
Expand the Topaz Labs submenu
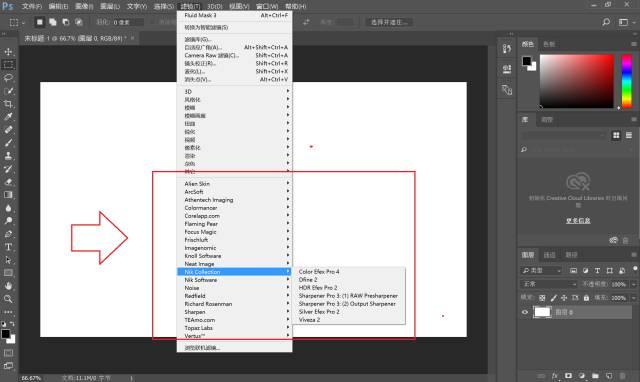click(x=235, y=328)
